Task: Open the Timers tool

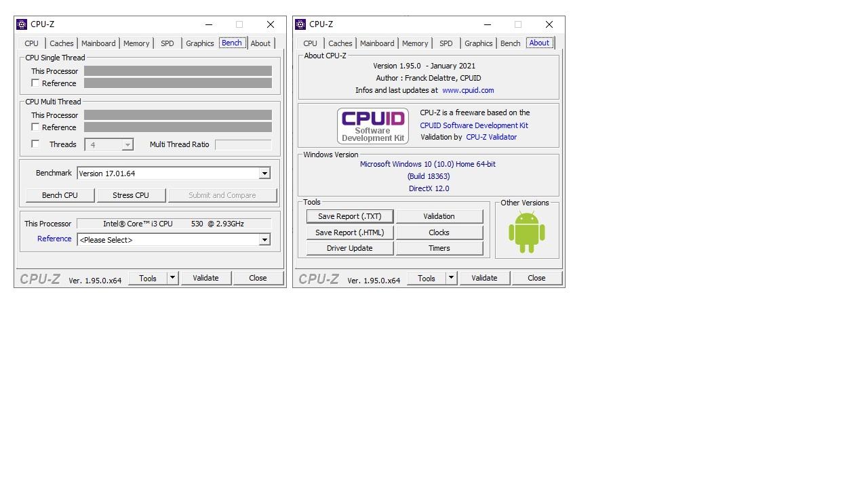Action: point(439,248)
